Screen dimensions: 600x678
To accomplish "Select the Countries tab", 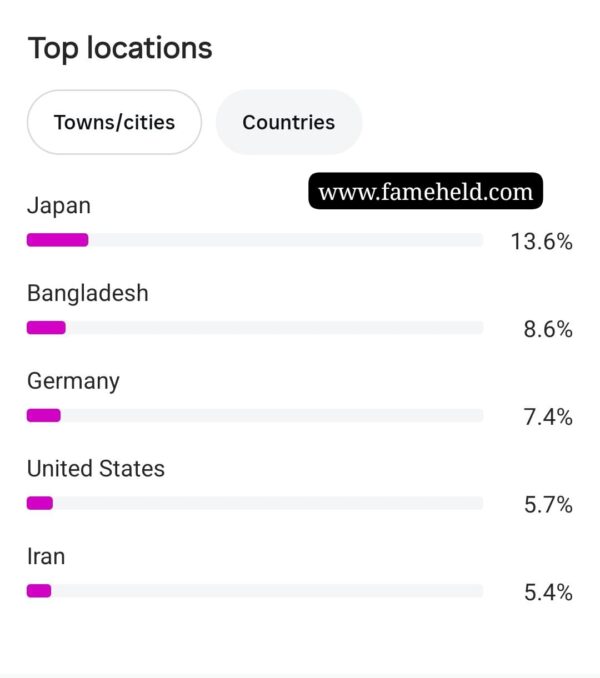I will 289,122.
